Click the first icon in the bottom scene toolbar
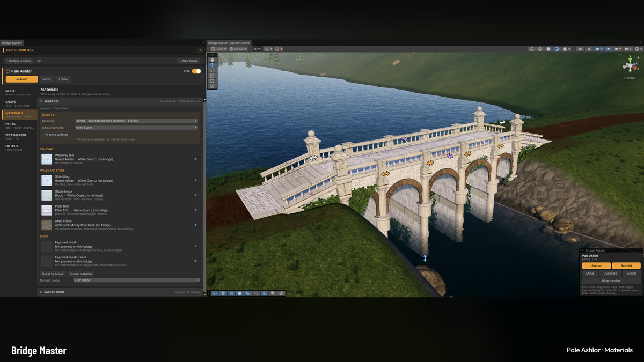 click(x=215, y=293)
